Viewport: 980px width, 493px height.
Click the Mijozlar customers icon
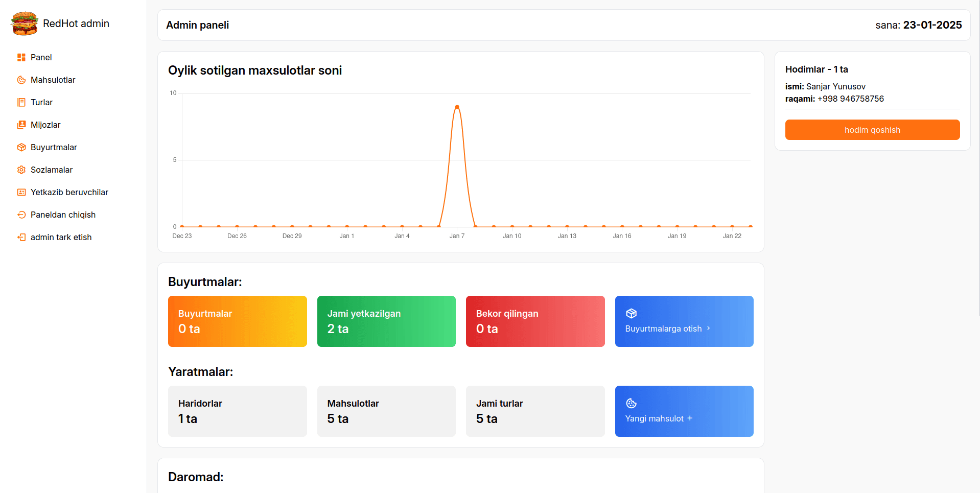[21, 125]
